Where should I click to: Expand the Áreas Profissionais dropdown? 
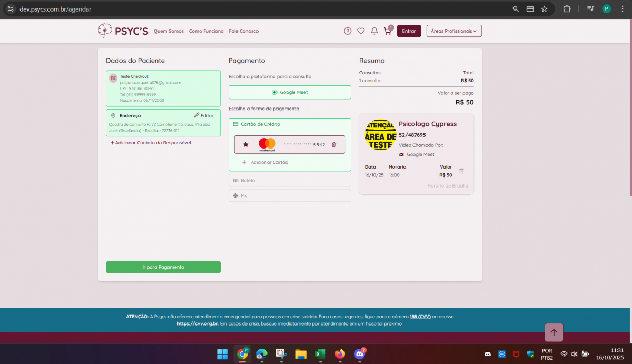coord(453,31)
